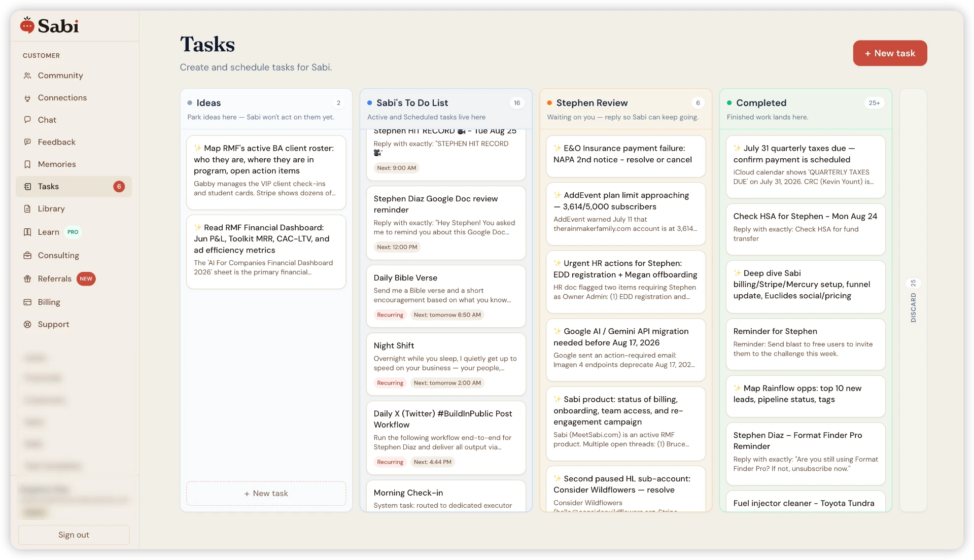Open Daily X (Twitter) #BuildInPublic Post card
The height and width of the screenshot is (560, 974).
446,438
